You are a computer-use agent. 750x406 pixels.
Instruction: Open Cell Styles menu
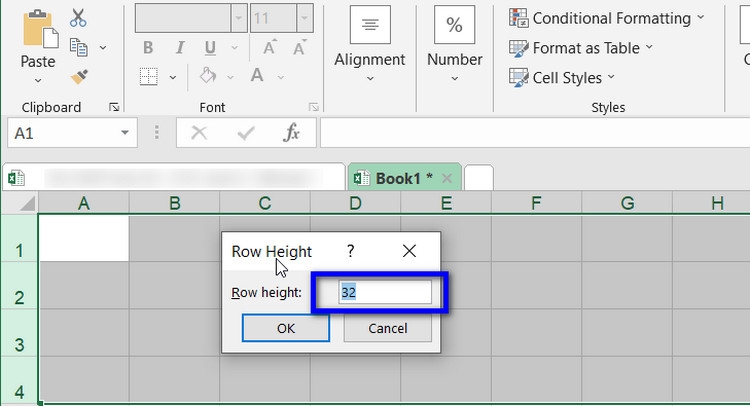(x=562, y=77)
